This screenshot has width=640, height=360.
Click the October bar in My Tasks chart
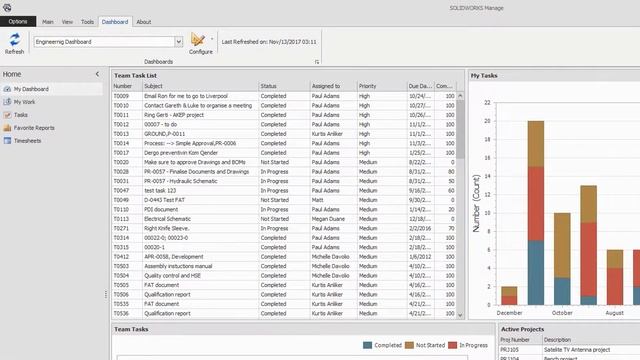point(562,259)
